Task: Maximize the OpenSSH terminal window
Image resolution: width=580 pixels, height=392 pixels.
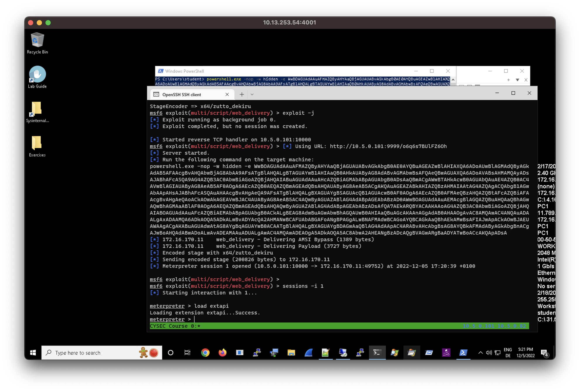Action: [x=513, y=93]
